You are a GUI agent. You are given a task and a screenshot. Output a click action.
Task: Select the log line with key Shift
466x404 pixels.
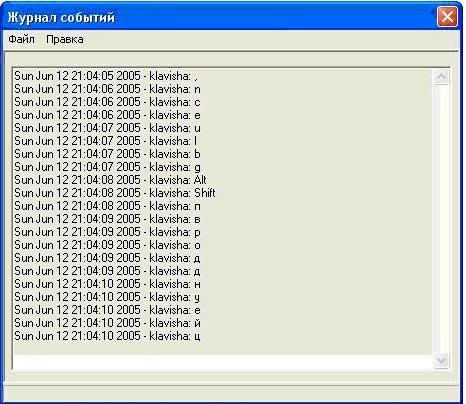[x=115, y=193]
